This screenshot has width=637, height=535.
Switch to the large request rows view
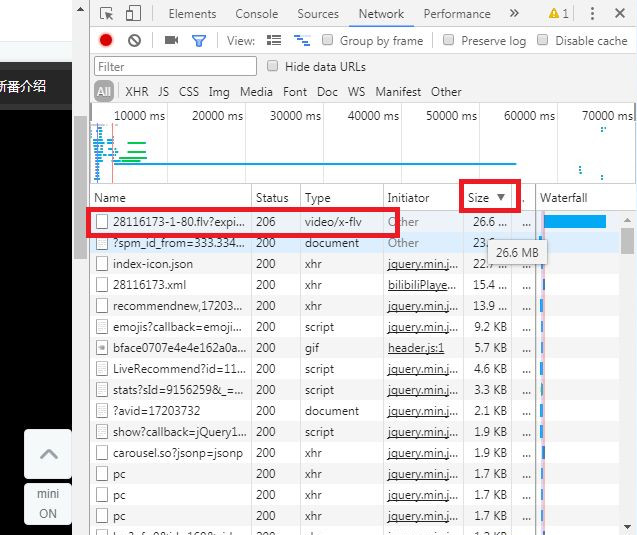274,41
